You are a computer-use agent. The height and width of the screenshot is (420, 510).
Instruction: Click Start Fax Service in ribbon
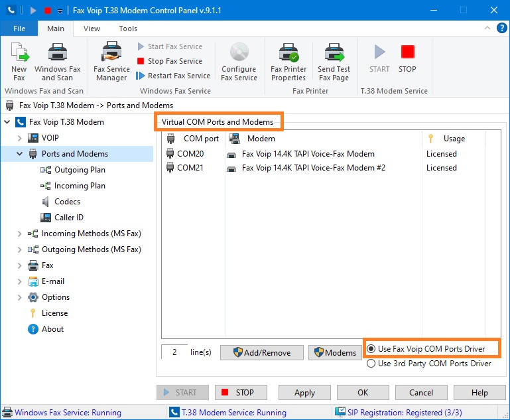coord(170,46)
